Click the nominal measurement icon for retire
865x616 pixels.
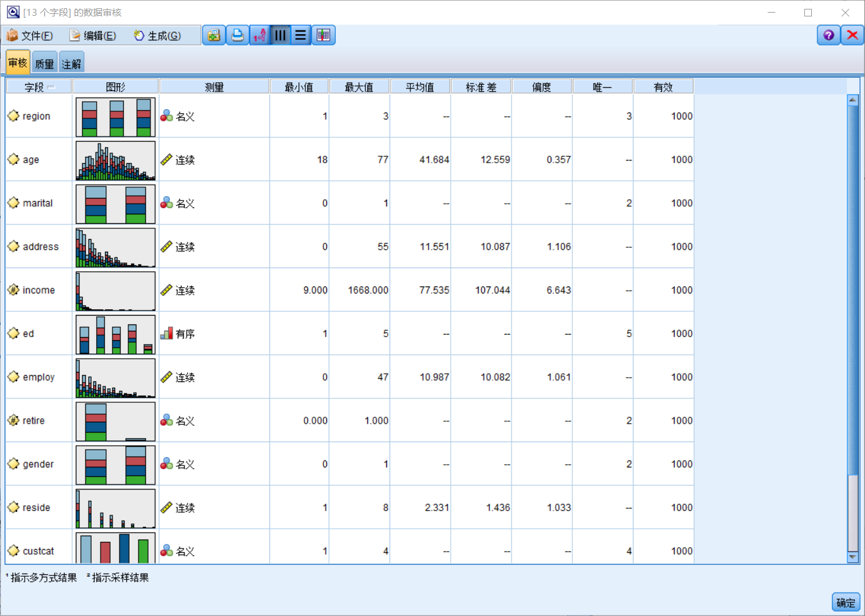(x=166, y=421)
